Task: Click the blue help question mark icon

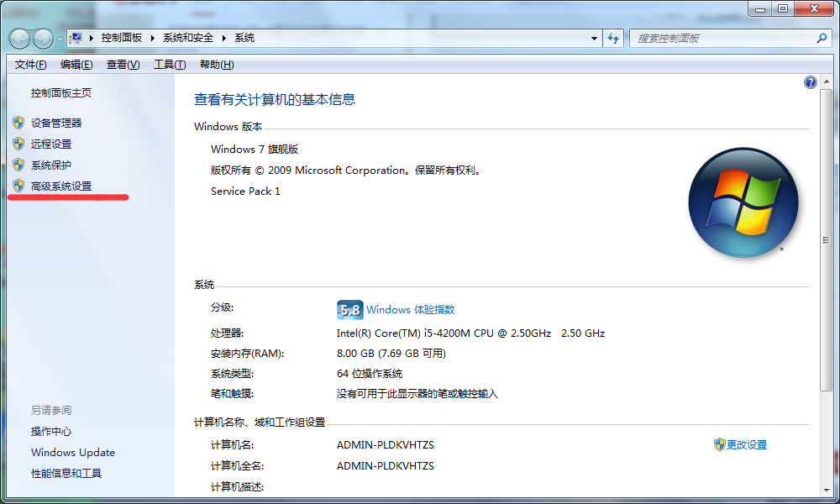Action: tap(811, 82)
